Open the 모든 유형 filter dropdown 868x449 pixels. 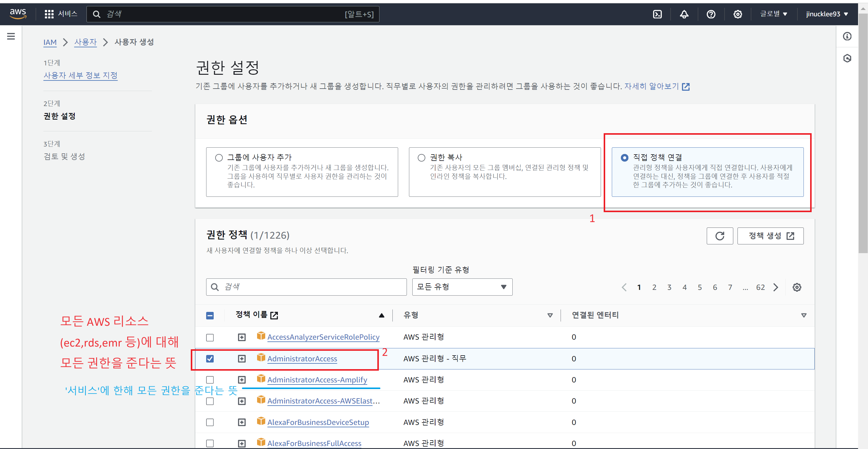click(x=462, y=287)
